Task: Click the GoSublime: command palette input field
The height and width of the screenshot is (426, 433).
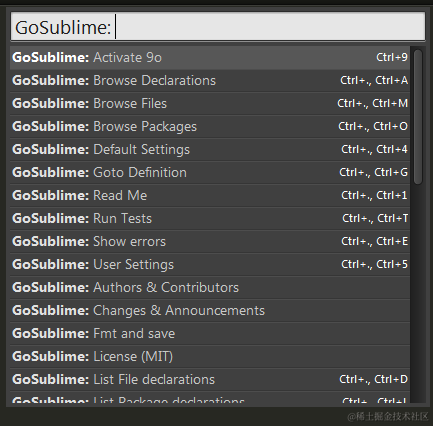Action: click(x=218, y=27)
